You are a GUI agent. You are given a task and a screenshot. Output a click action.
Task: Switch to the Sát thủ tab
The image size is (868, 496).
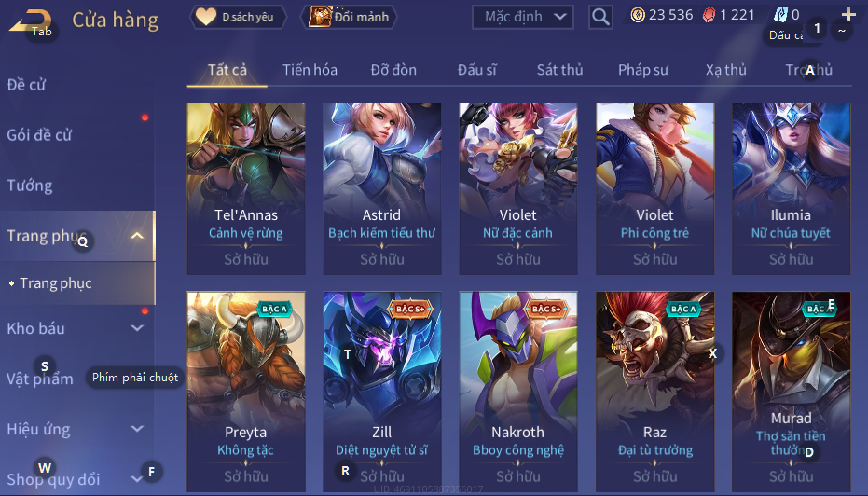(x=559, y=70)
